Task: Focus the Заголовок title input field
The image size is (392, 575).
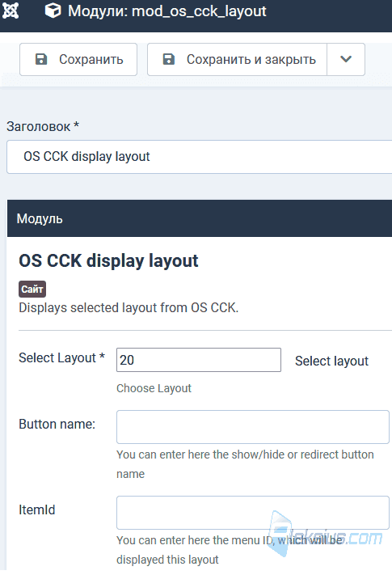Action: (x=200, y=157)
